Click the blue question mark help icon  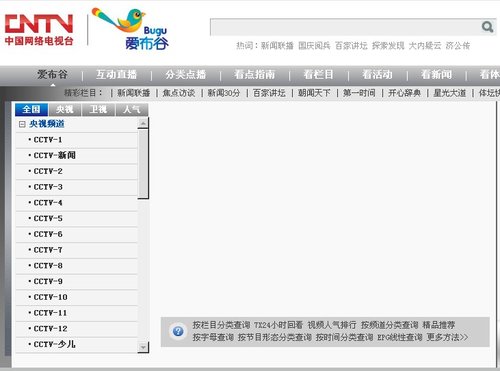tap(178, 331)
